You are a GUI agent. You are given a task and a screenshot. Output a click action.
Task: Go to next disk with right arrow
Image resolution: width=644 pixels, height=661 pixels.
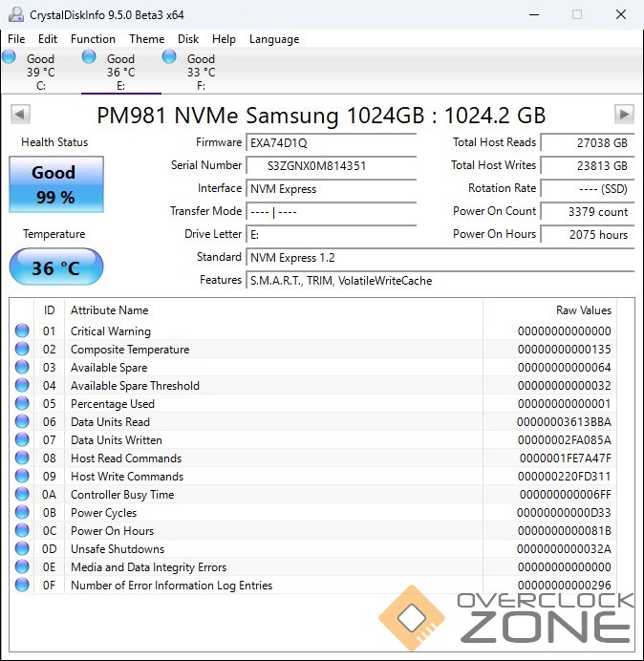pos(624,115)
